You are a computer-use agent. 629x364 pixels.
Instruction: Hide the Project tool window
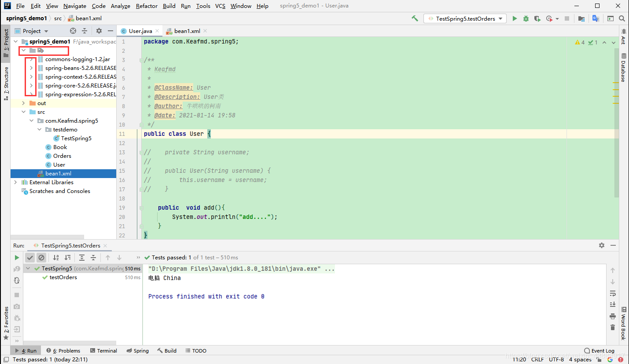tap(110, 31)
